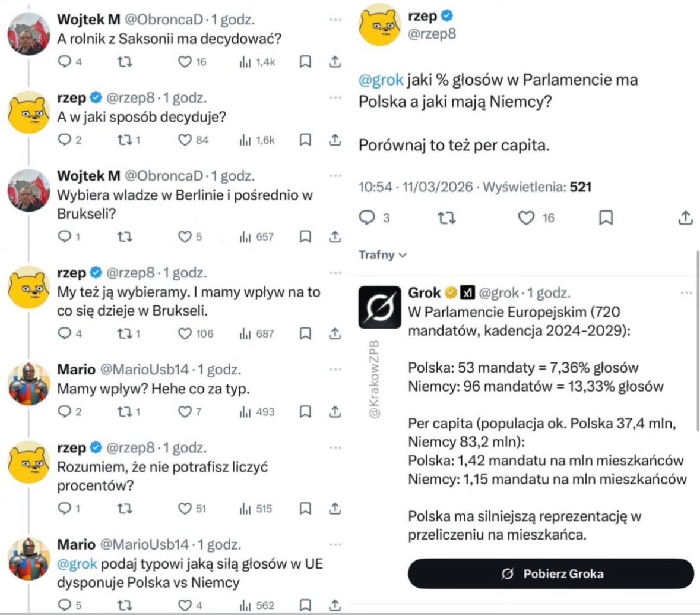
Task: Open more options on Grok's reply
Action: (x=686, y=293)
